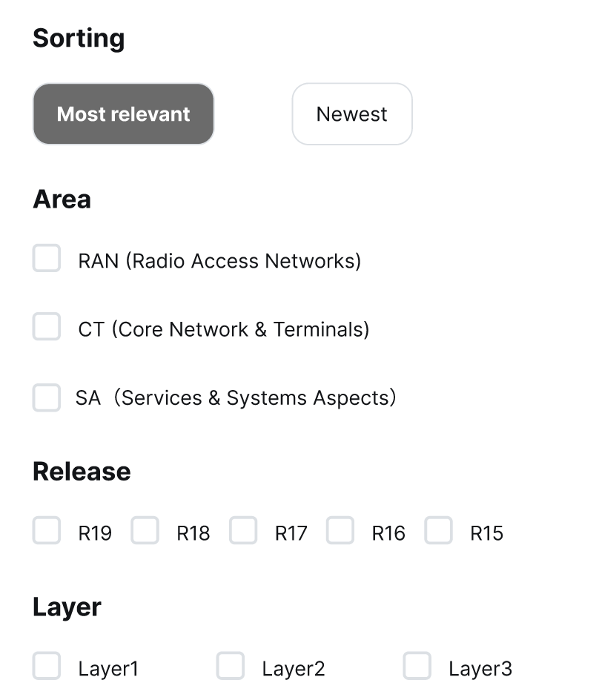The width and height of the screenshot is (599, 700).
Task: Click the 'SA (Services & Systems Aspects)' label text
Action: (236, 398)
